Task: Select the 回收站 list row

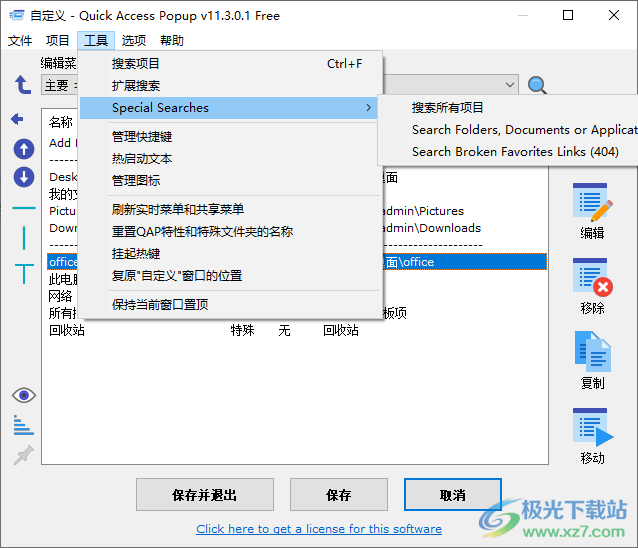Action: coord(297,330)
